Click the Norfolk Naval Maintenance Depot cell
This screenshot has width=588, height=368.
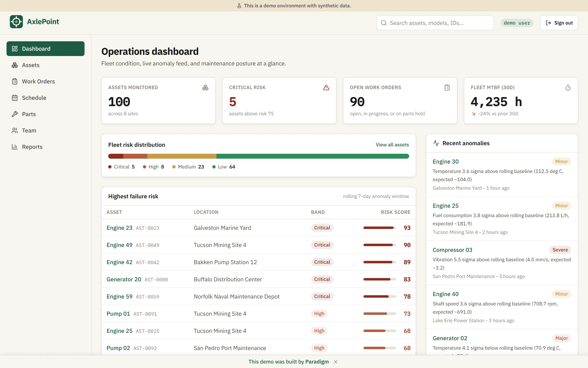click(x=236, y=296)
